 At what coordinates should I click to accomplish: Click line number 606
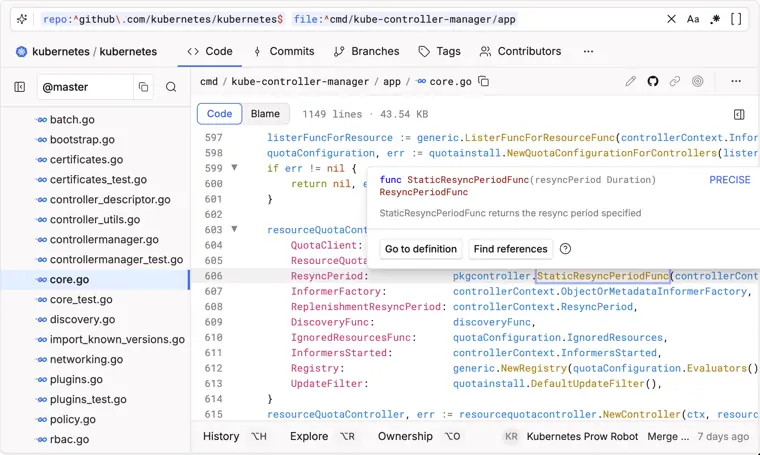[213, 276]
